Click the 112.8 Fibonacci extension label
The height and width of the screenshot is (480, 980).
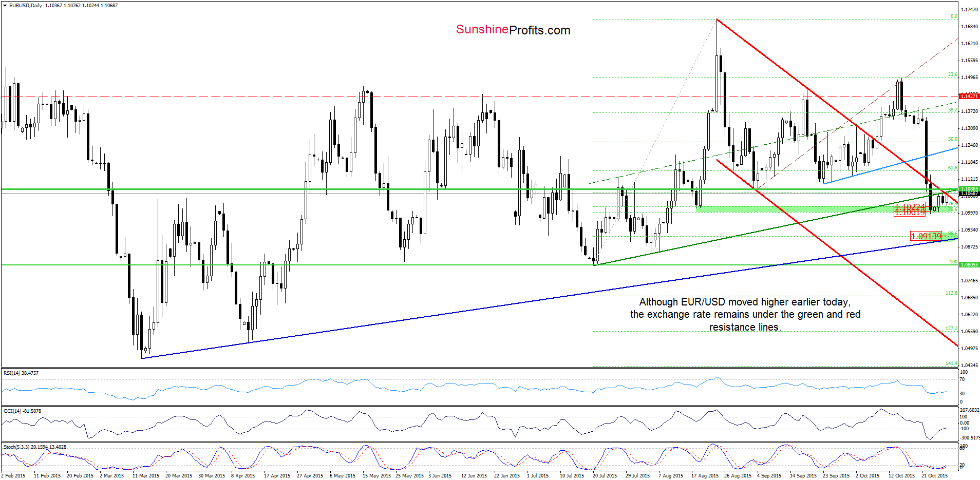pos(951,293)
